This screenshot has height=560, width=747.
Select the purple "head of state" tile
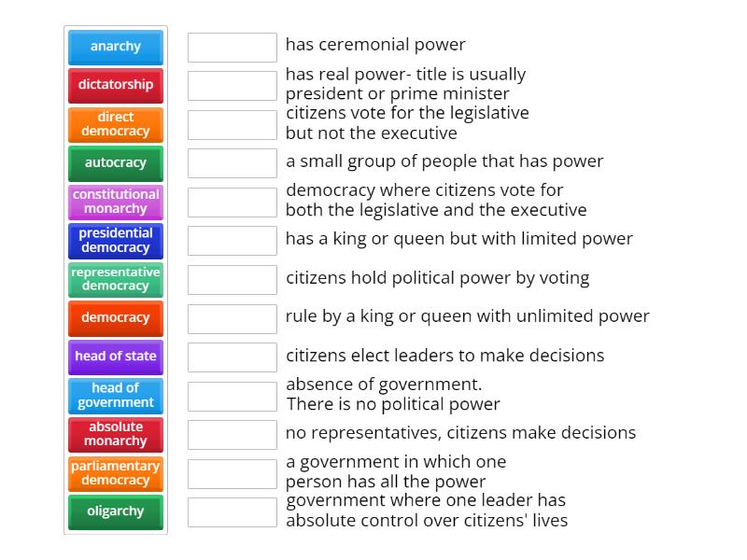(115, 357)
